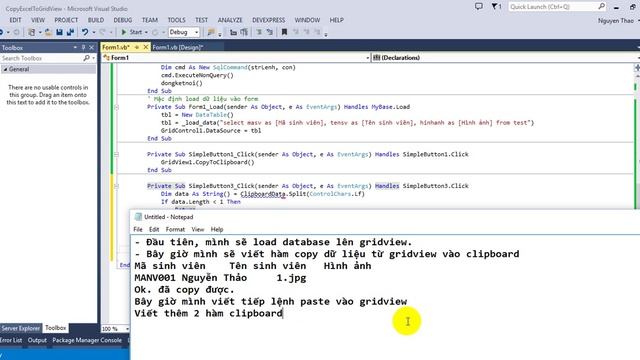This screenshot has width=640, height=360.
Task: Open the Error List tab
Action: pos(11,340)
